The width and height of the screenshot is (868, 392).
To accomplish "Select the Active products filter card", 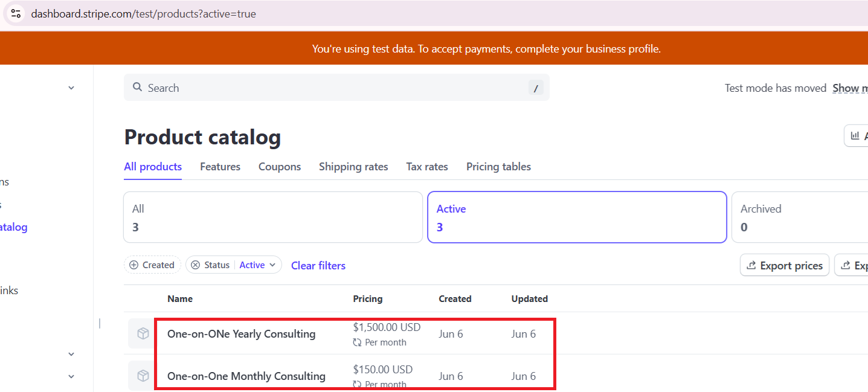I will (576, 217).
